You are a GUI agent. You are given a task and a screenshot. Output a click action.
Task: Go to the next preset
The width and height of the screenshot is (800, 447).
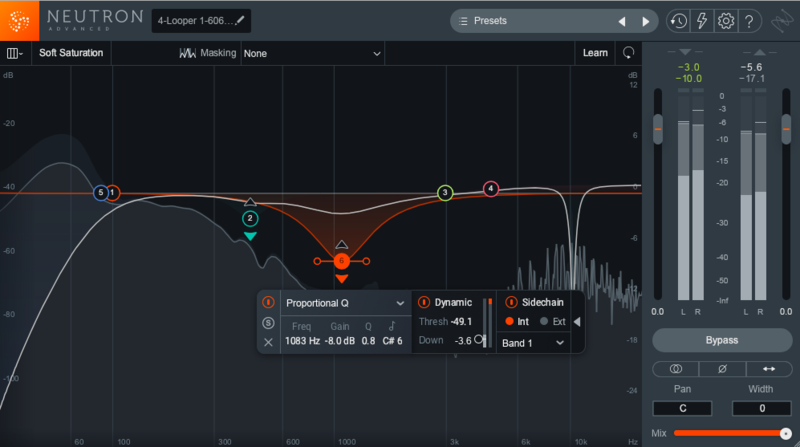click(645, 21)
